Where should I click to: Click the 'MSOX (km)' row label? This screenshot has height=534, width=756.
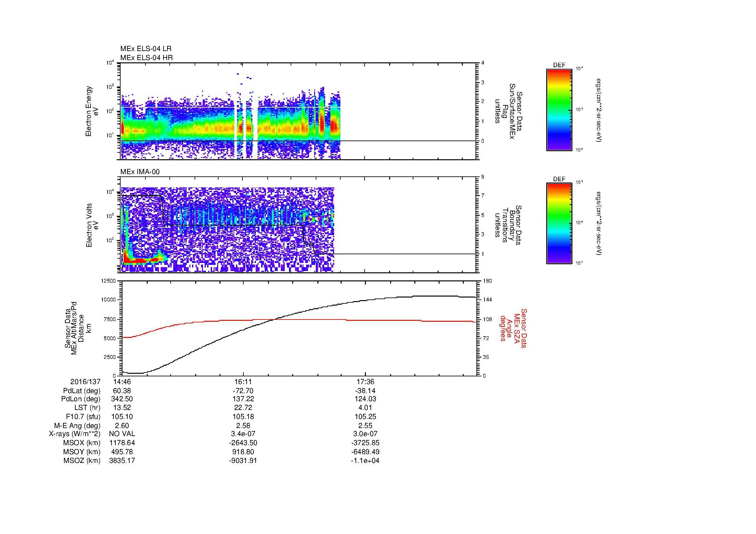pyautogui.click(x=82, y=443)
